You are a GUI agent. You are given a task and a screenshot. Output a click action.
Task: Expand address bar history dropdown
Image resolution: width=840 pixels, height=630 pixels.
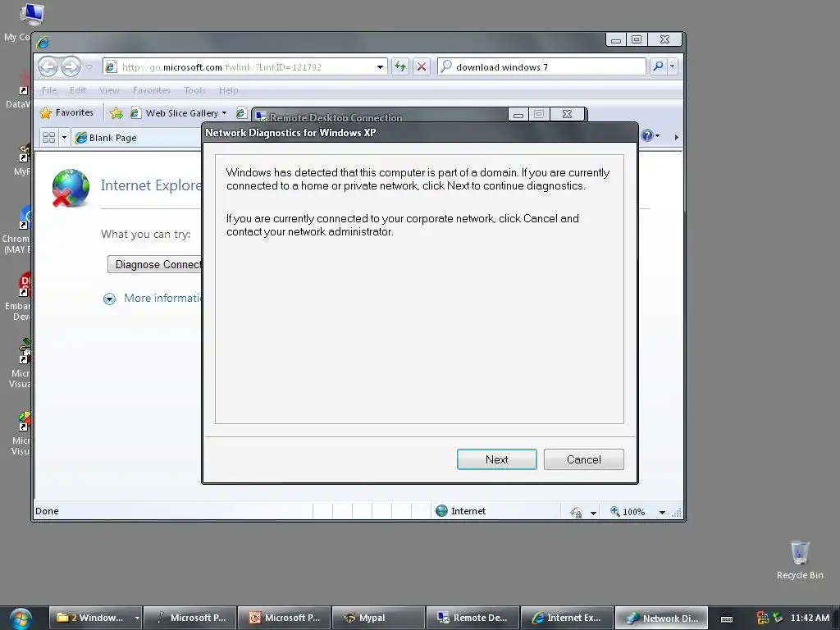[x=380, y=67]
